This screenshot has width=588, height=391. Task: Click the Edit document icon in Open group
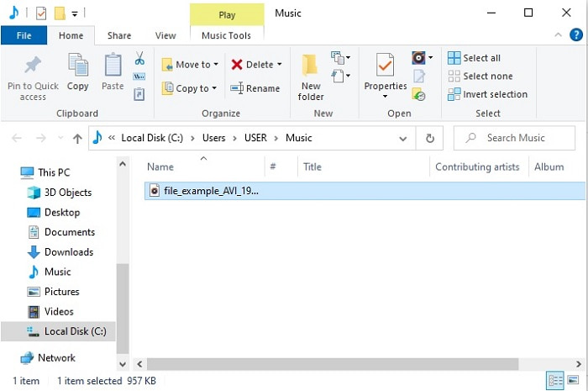point(419,77)
